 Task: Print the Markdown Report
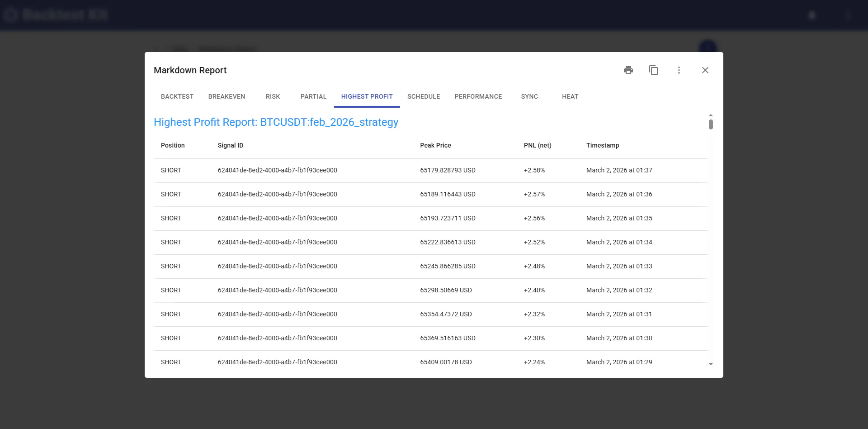[628, 70]
